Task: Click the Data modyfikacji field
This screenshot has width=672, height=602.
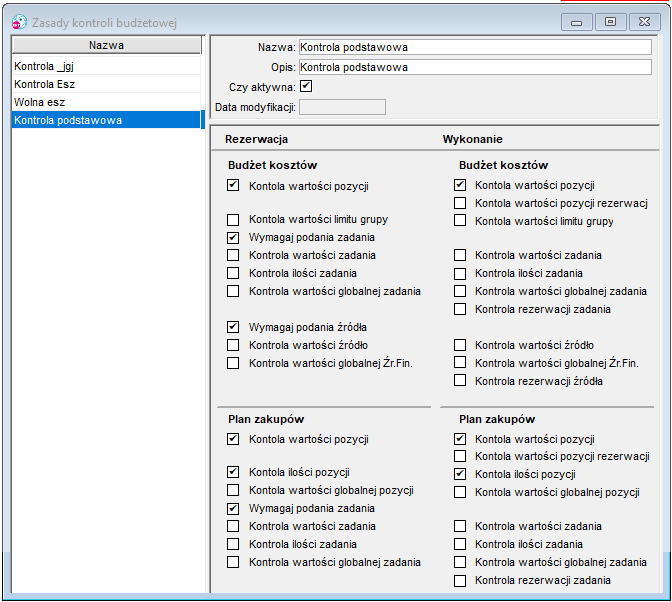Action: (342, 107)
